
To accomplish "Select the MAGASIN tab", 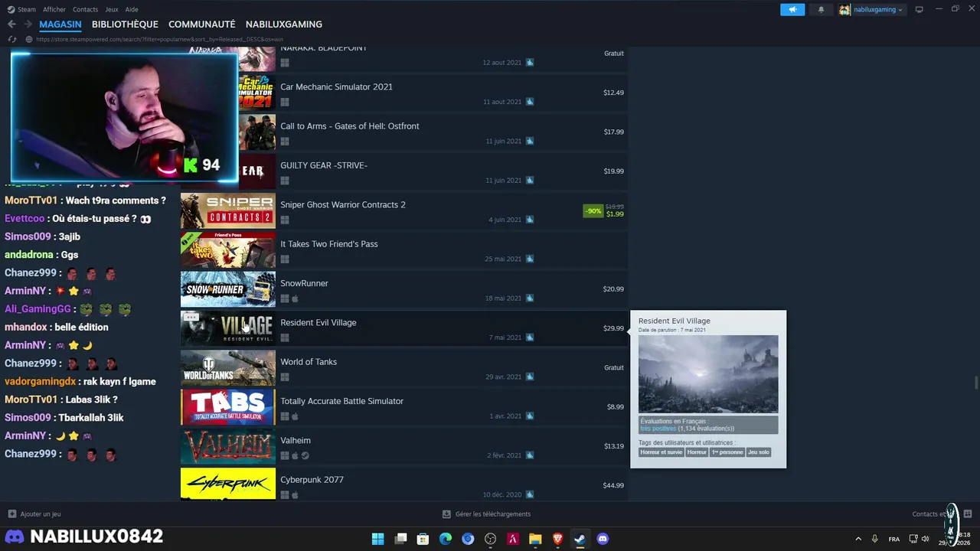I will pos(60,24).
